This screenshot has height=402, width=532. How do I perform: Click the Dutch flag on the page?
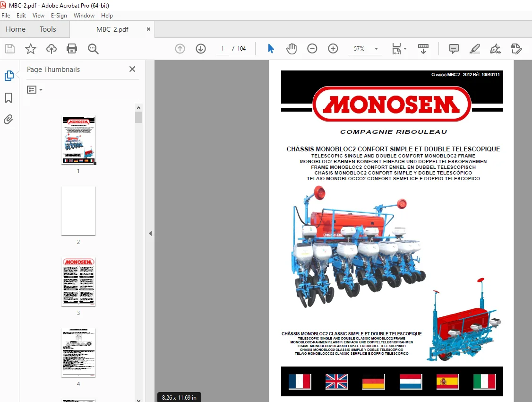click(x=411, y=382)
